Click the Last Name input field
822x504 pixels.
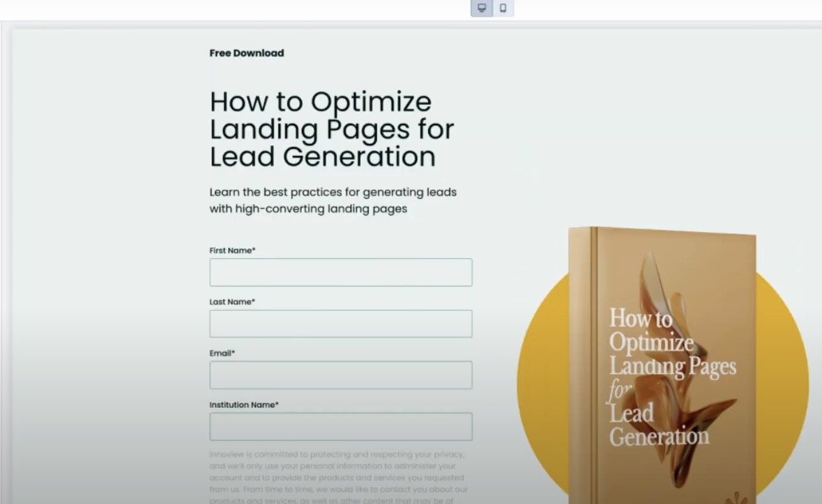(341, 324)
